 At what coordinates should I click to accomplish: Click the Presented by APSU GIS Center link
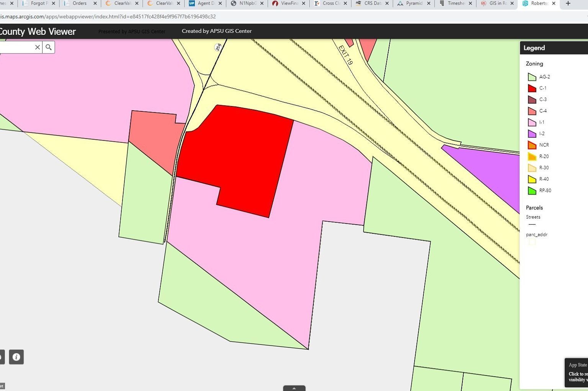[x=132, y=31]
